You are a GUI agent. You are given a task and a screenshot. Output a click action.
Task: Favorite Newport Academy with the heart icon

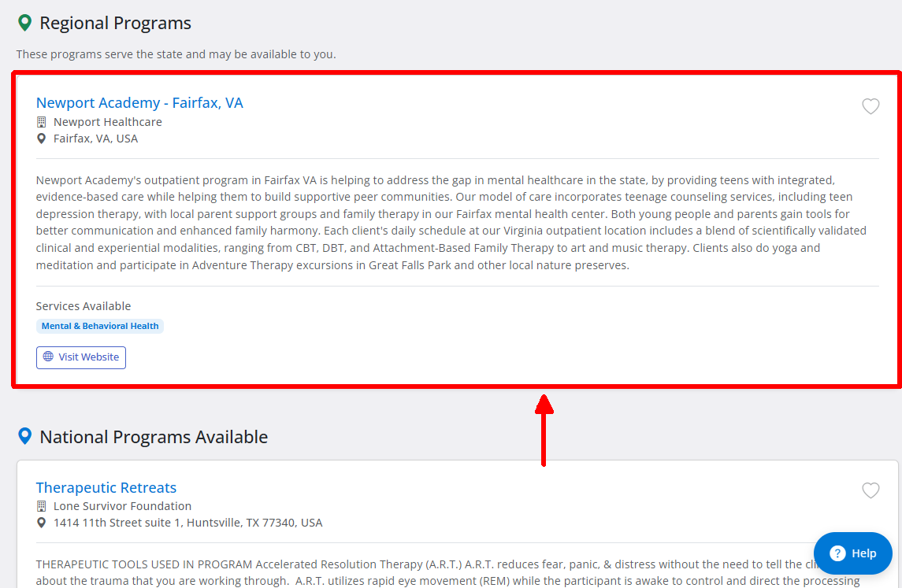870,106
